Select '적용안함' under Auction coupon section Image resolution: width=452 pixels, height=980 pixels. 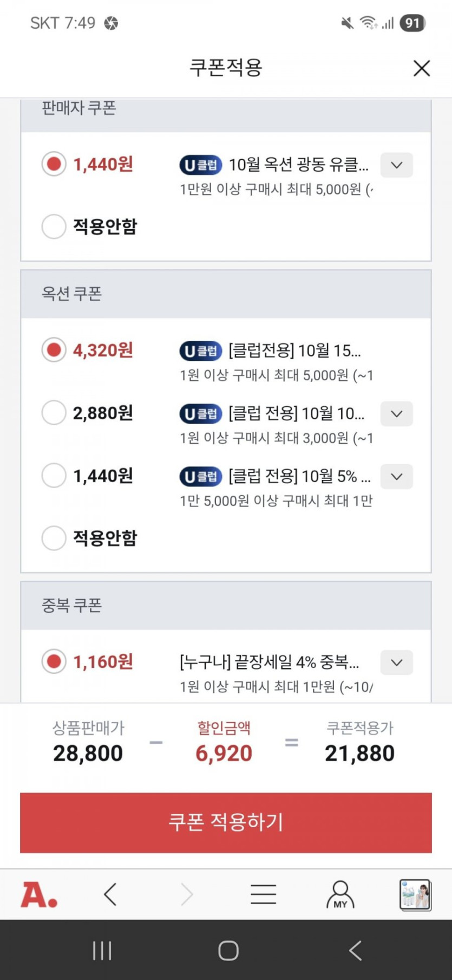tap(54, 538)
